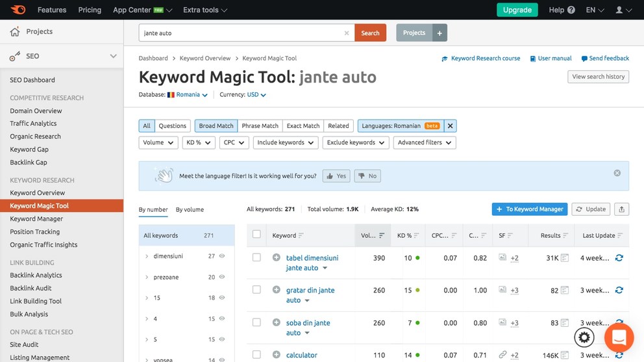This screenshot has height=362, width=644.
Task: Export keywords using the upload icon
Action: point(621,209)
